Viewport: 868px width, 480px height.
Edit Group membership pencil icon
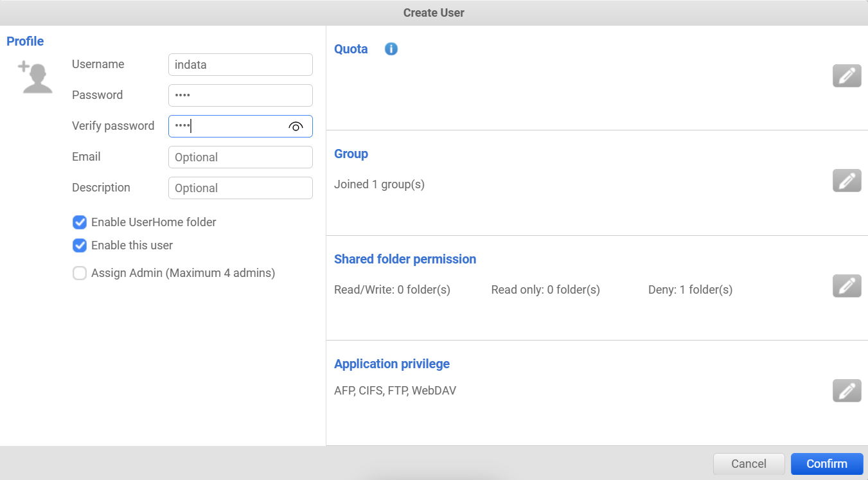(847, 181)
